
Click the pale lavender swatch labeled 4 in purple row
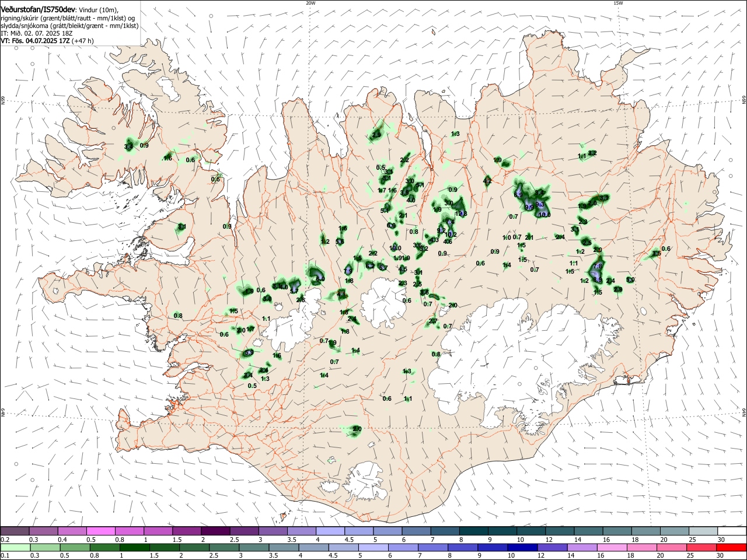click(330, 531)
